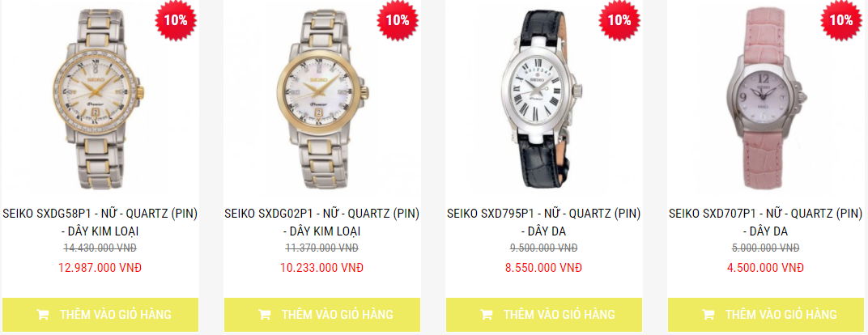Open SEIKO SXDG58P1 product title link

point(100,223)
